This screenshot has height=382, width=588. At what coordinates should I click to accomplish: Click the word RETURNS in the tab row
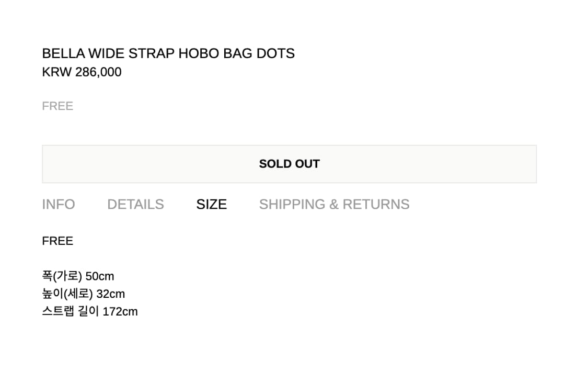click(376, 204)
